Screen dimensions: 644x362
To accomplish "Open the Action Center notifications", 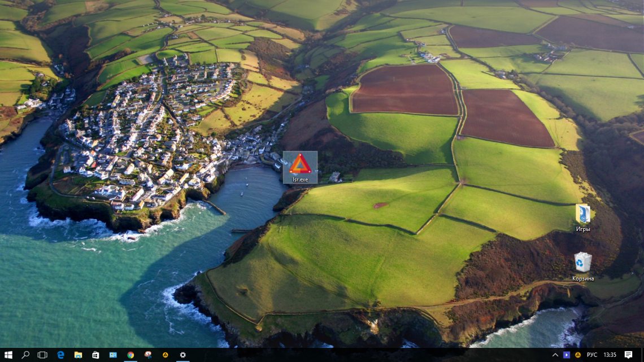I will point(628,355).
